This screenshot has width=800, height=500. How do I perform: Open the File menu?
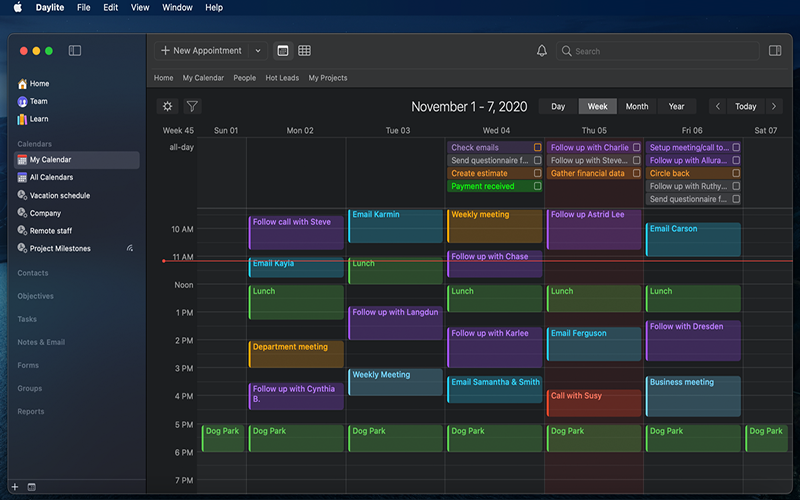click(84, 7)
